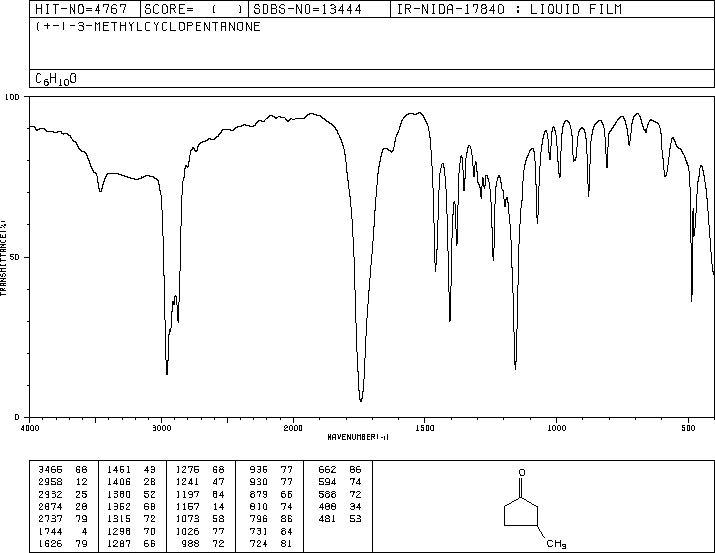Select peak table entry 2932
Screen dimensions: 715x553
click(51, 494)
